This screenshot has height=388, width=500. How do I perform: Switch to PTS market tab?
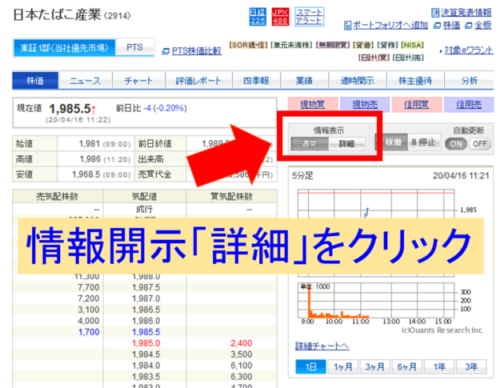point(135,47)
